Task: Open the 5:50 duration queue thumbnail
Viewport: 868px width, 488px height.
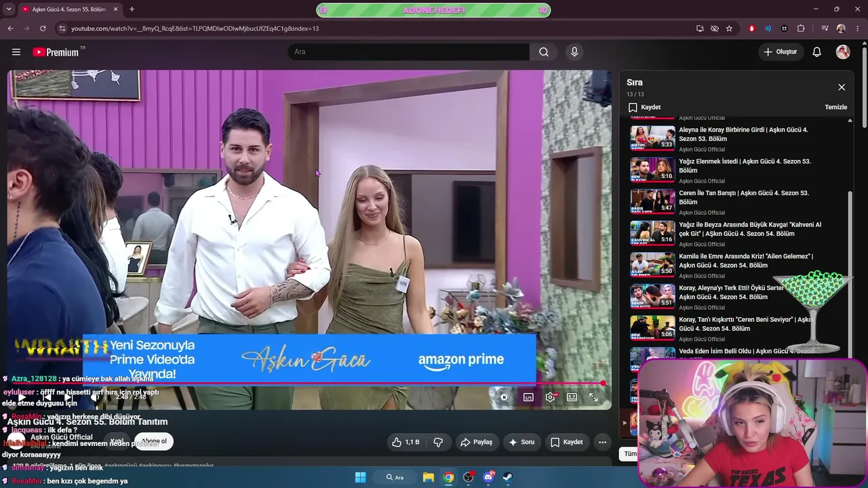Action: click(652, 265)
